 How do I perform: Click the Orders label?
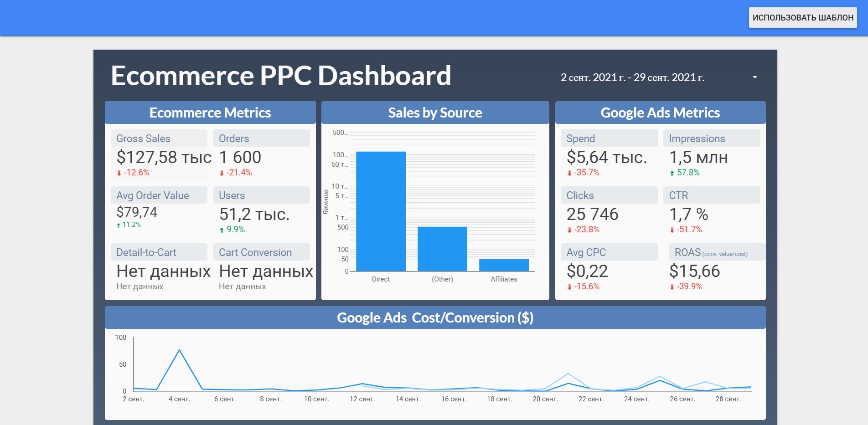pyautogui.click(x=234, y=138)
